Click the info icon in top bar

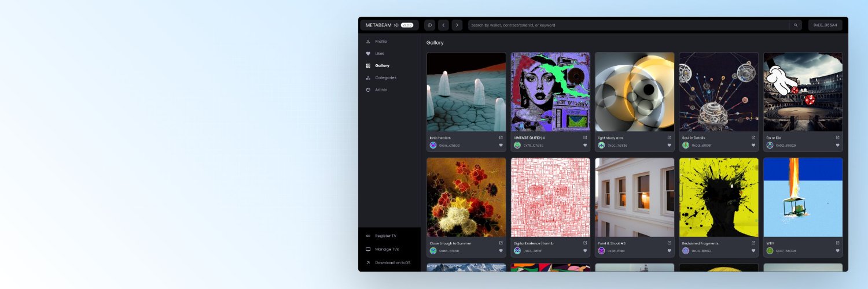coord(429,25)
